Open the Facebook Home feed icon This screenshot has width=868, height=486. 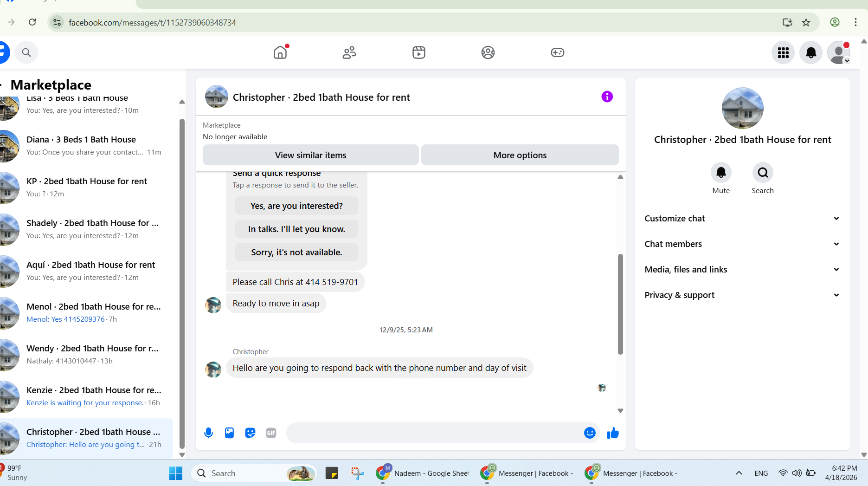point(280,52)
